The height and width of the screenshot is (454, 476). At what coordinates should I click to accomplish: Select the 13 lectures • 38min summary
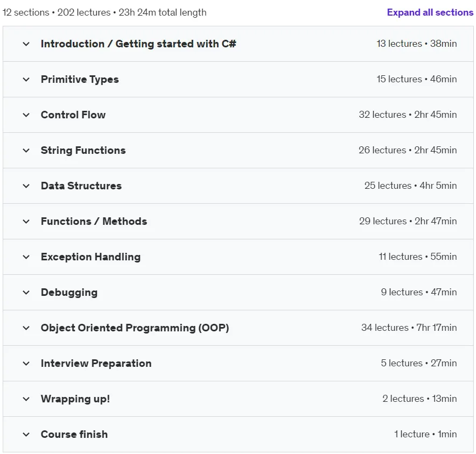click(x=417, y=44)
